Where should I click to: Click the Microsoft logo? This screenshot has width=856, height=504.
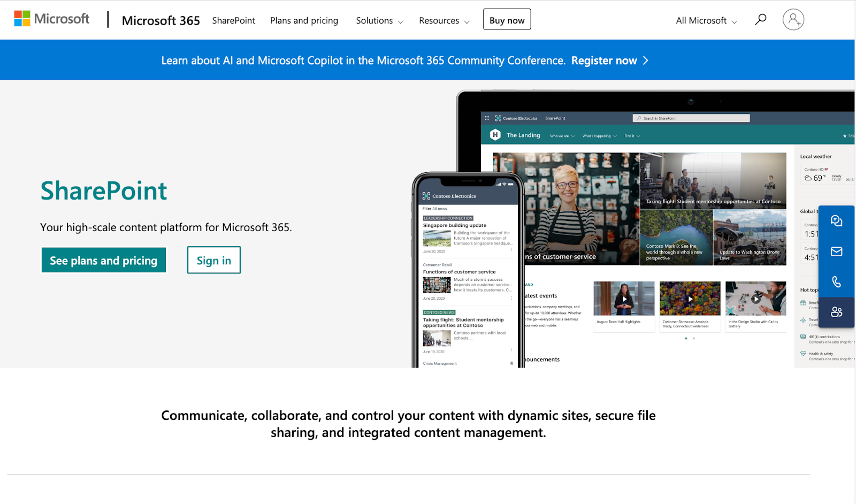tap(51, 19)
